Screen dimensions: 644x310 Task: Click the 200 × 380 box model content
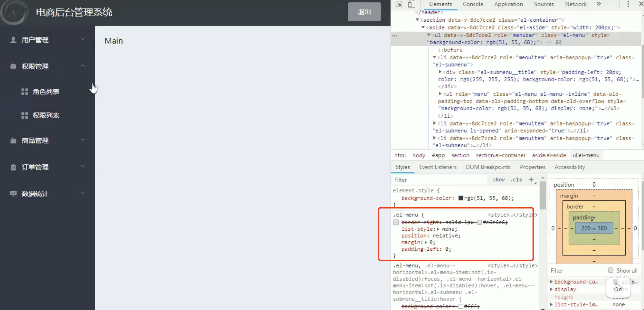[594, 228]
